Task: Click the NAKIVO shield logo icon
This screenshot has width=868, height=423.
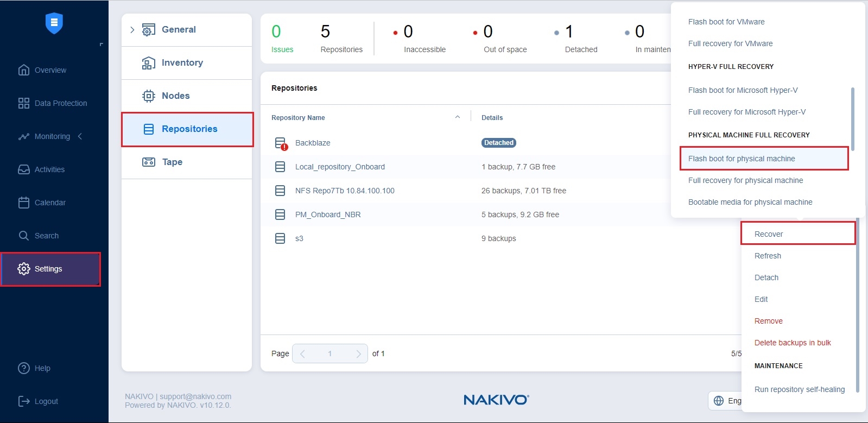Action: [x=54, y=23]
